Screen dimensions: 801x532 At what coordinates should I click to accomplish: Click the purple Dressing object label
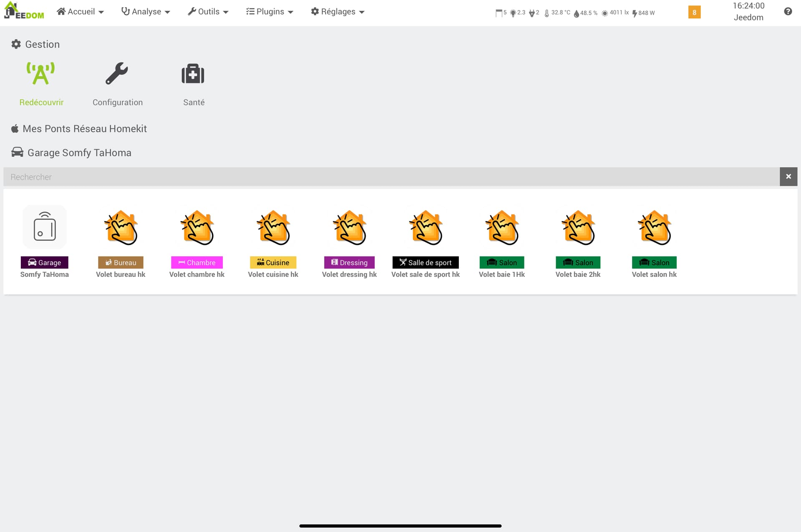pos(349,263)
